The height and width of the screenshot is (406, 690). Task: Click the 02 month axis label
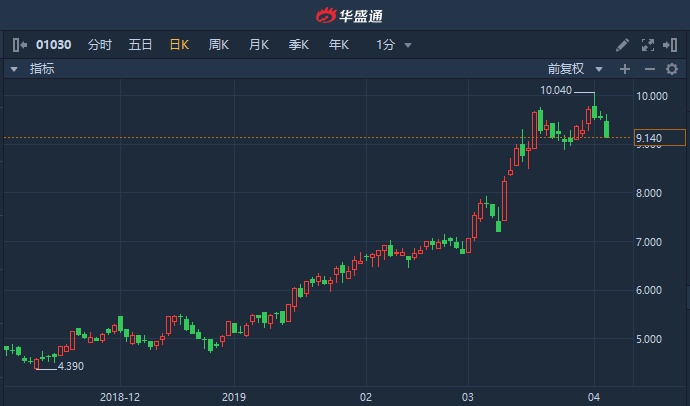(366, 397)
